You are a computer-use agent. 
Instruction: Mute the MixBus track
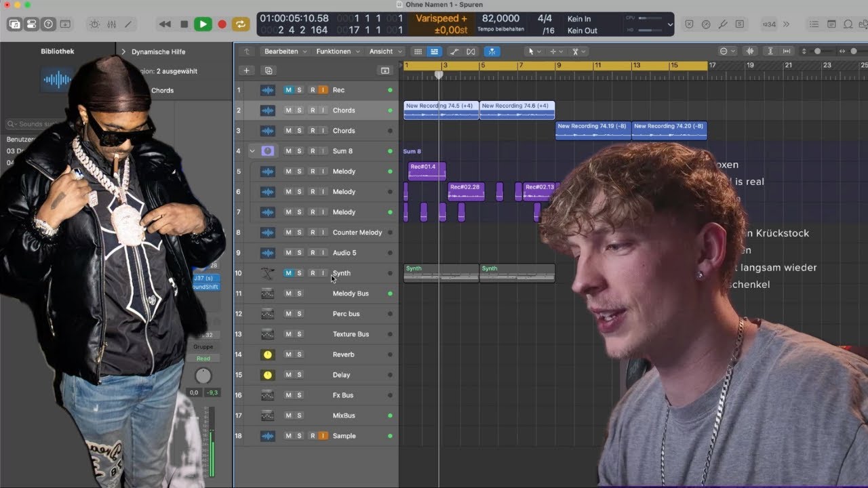point(288,415)
